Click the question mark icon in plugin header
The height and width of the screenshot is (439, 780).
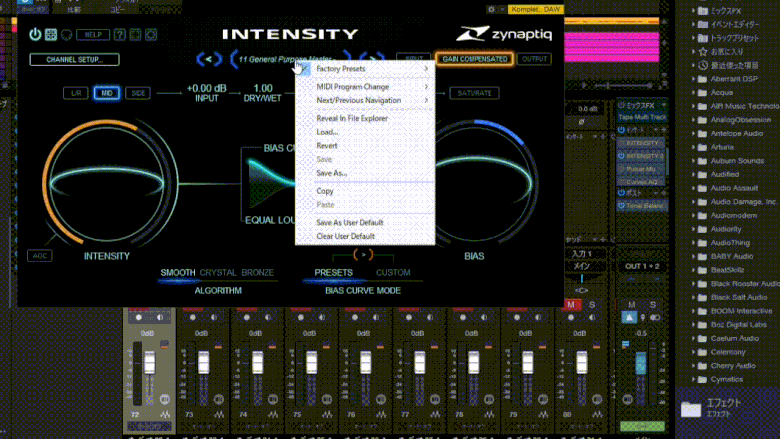pos(119,34)
